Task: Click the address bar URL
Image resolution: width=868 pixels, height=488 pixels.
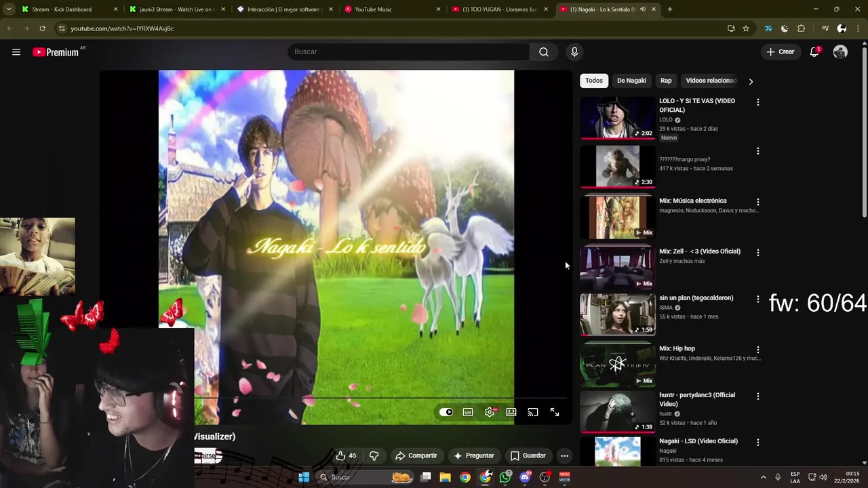Action: (122, 28)
